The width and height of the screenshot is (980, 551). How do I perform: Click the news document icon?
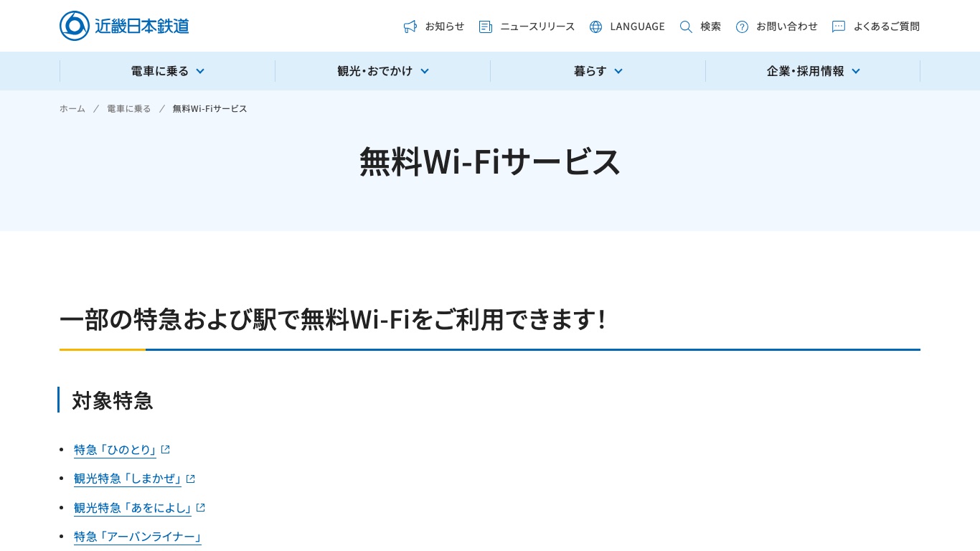486,27
